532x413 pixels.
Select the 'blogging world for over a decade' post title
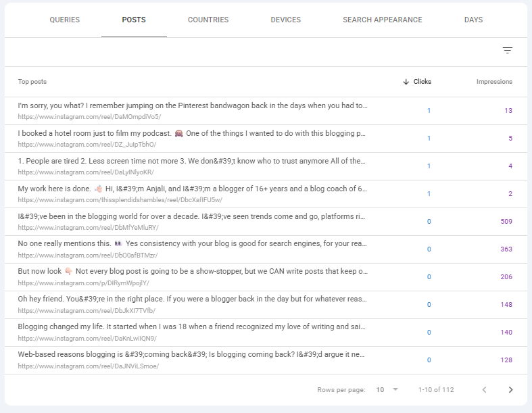point(191,216)
